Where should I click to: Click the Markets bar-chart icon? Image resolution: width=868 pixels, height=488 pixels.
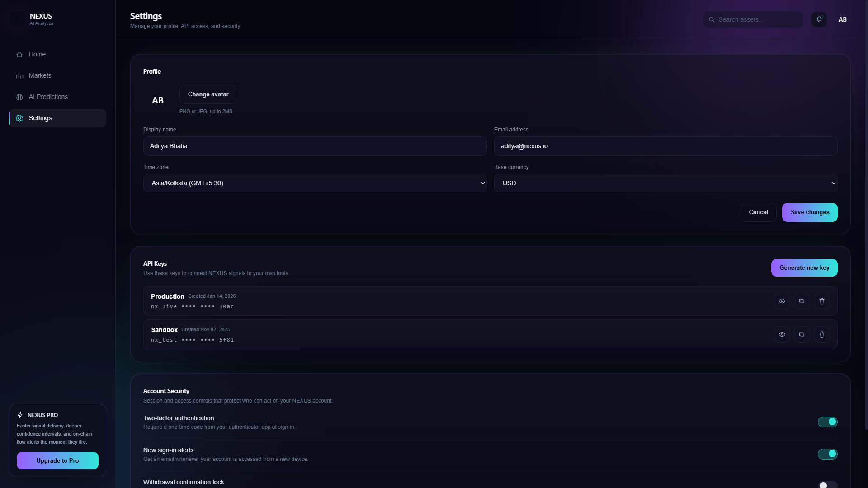[19, 76]
